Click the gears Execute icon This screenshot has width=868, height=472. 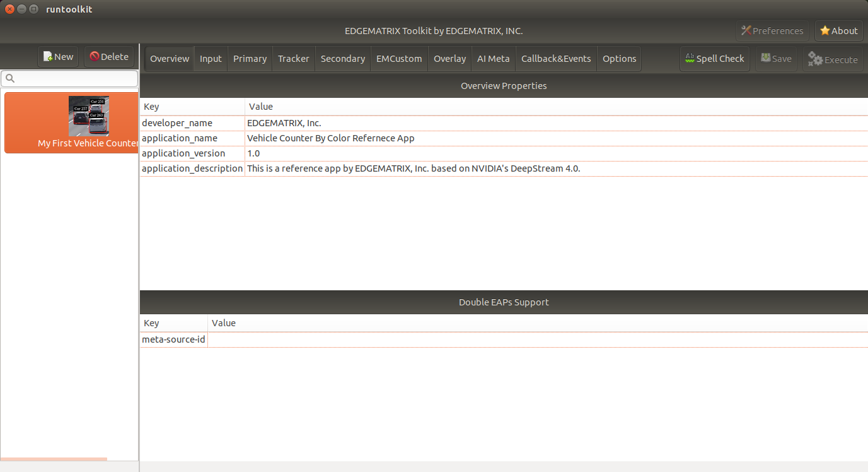[x=815, y=59]
